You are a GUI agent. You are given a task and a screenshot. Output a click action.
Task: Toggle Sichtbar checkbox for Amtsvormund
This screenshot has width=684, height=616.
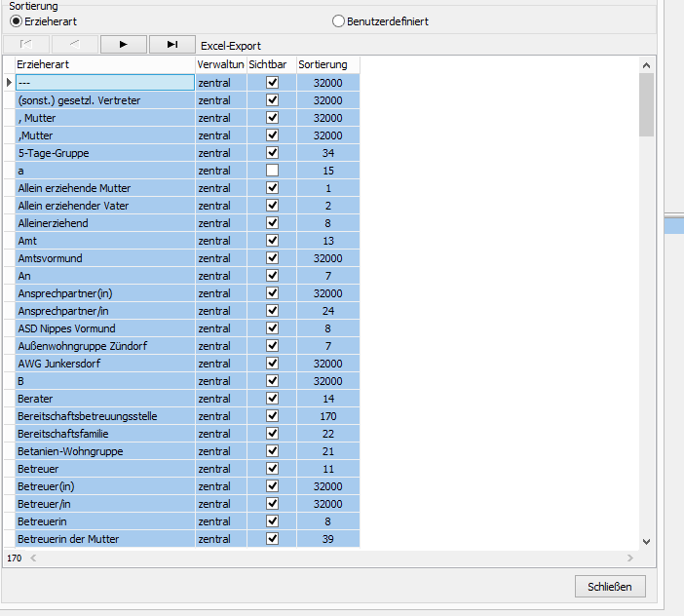coord(272,258)
